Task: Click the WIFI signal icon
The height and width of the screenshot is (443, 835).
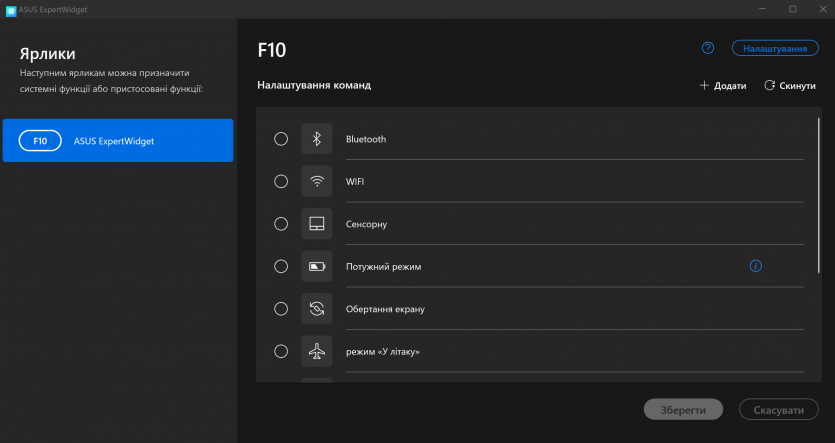Action: [x=317, y=182]
